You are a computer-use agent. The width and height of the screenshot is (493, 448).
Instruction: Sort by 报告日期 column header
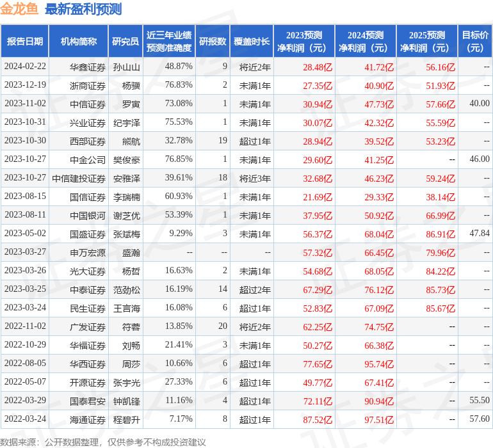pyautogui.click(x=24, y=42)
